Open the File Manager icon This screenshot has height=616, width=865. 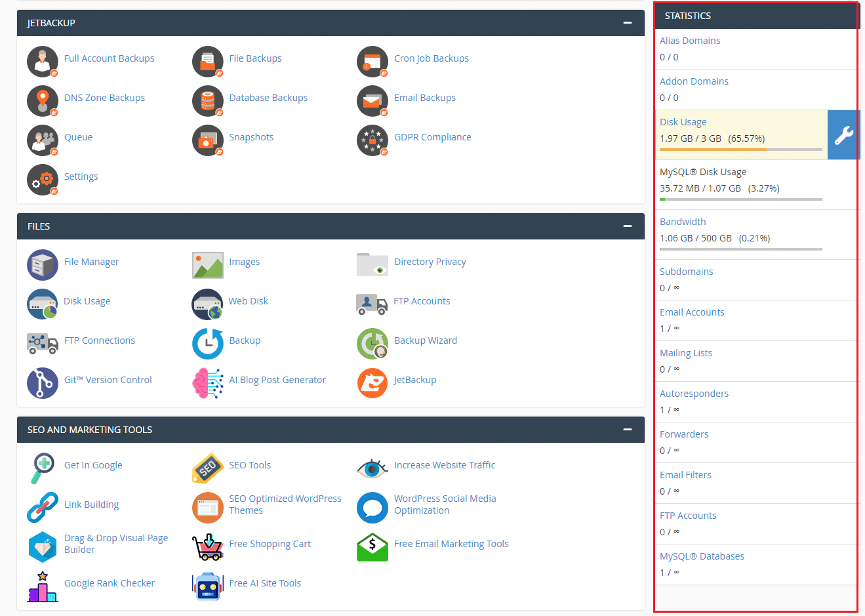tap(43, 265)
